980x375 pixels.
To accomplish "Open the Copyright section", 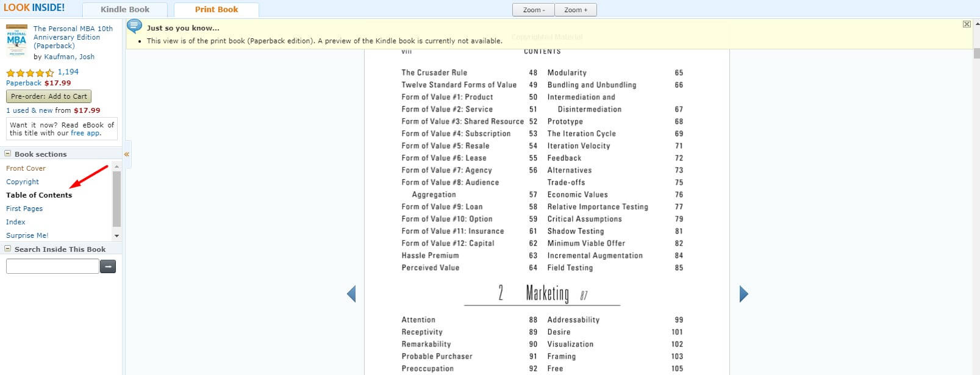I will point(23,182).
